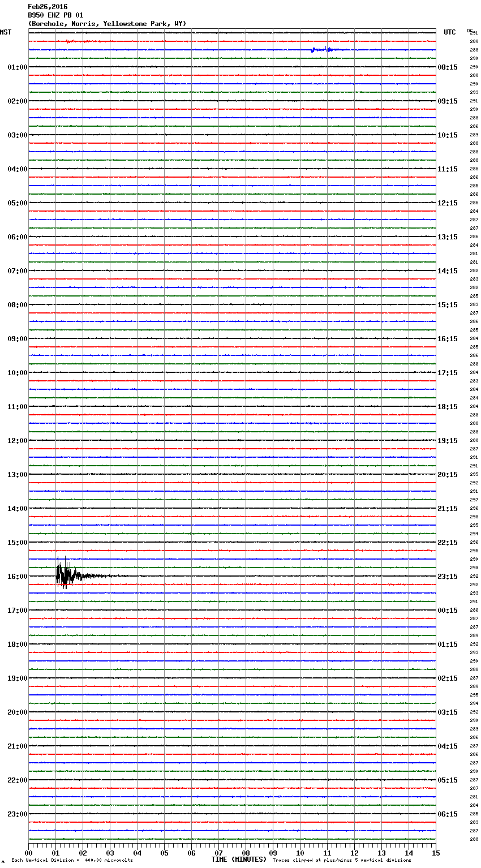Select the 18:00 MST time label
The height and width of the screenshot is (868, 481).
click(x=18, y=644)
